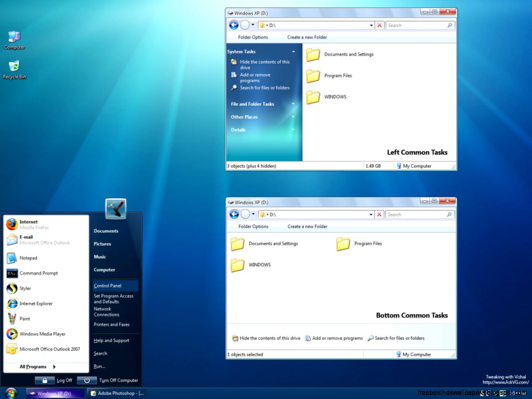
Task: Launch Internet Explorer from Start menu
Action: point(46,303)
